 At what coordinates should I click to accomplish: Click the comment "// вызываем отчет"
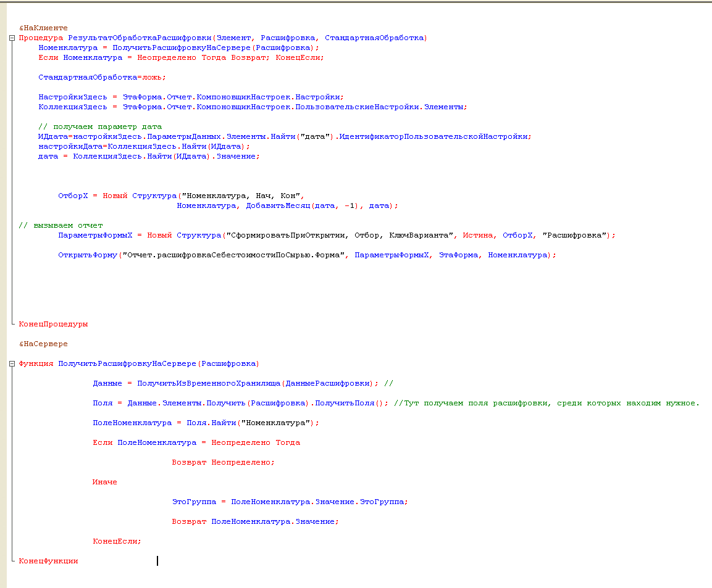[61, 225]
